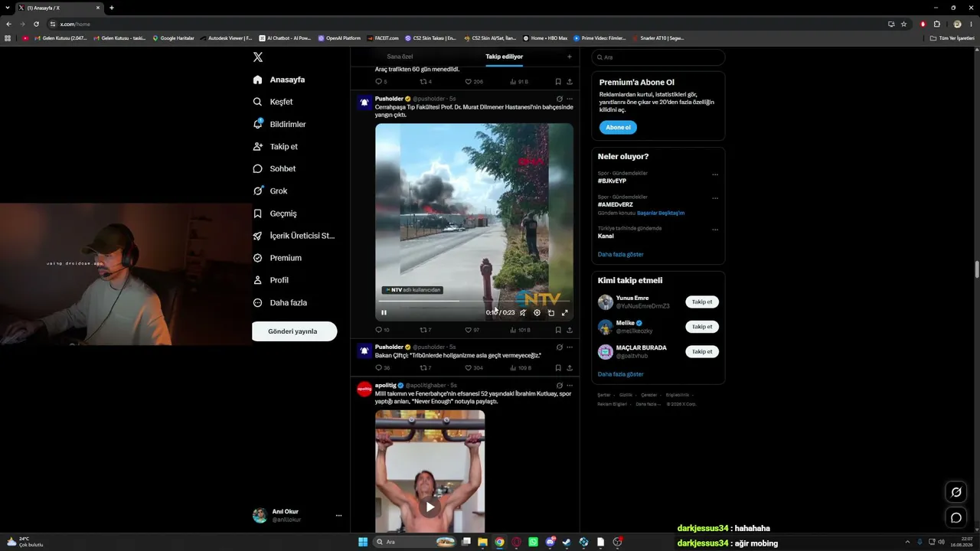Image resolution: width=980 pixels, height=551 pixels.
Task: Open floating Grok button
Action: (955, 492)
